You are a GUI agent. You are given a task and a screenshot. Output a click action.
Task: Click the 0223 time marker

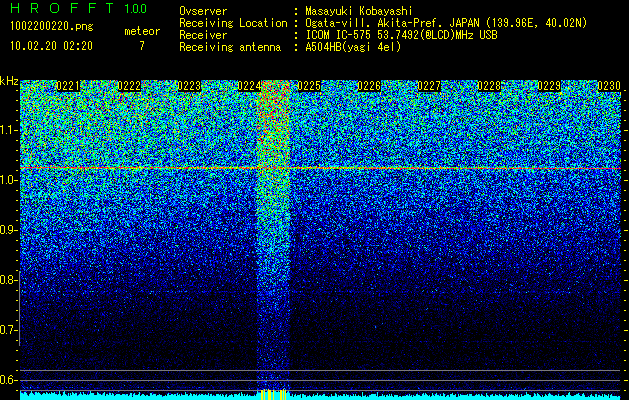(189, 86)
